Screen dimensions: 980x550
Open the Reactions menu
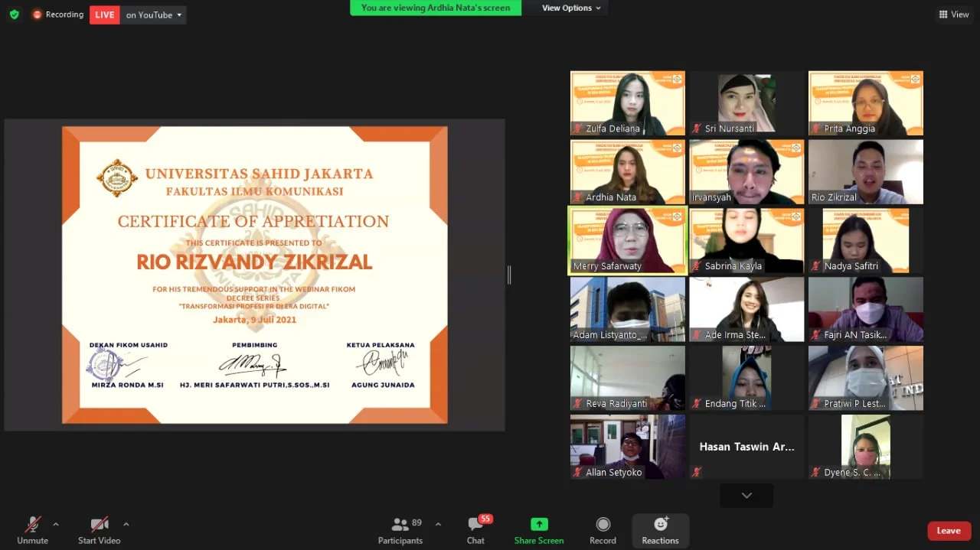point(660,530)
